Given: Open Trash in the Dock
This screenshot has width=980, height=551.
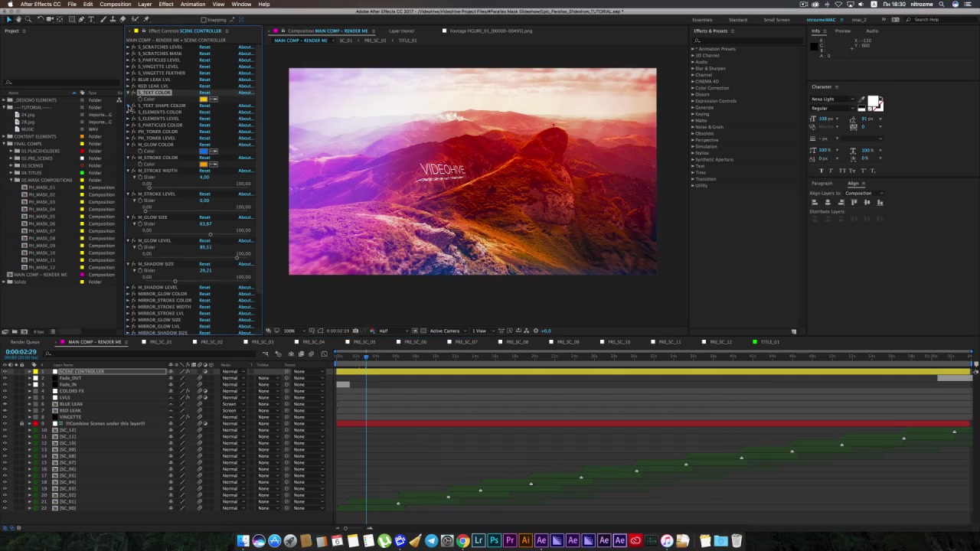Looking at the screenshot, I should tap(737, 541).
